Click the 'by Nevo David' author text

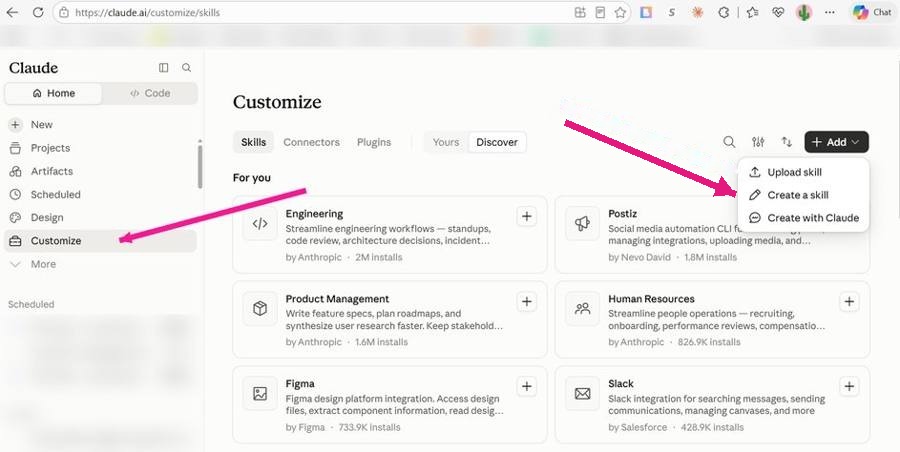click(639, 257)
